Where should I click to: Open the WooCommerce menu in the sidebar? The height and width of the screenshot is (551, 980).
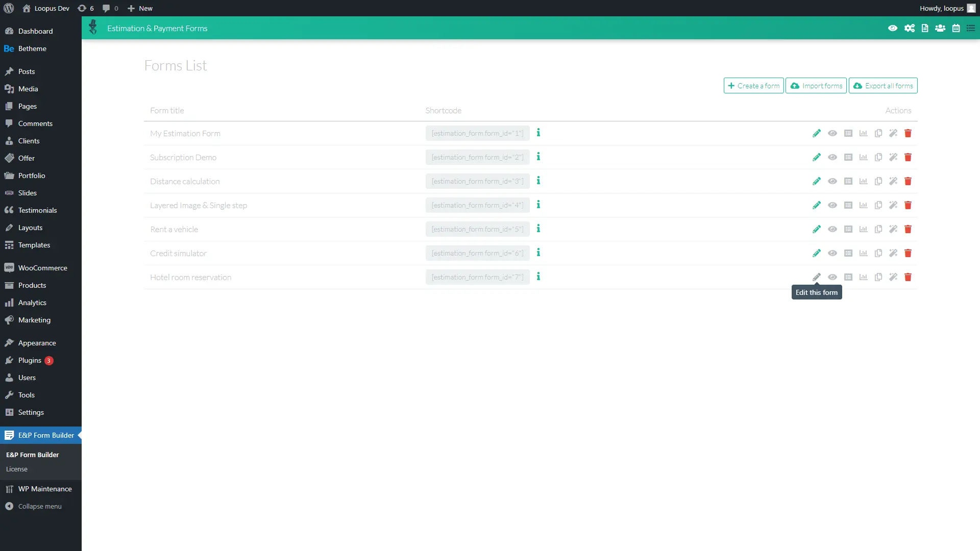pyautogui.click(x=42, y=267)
